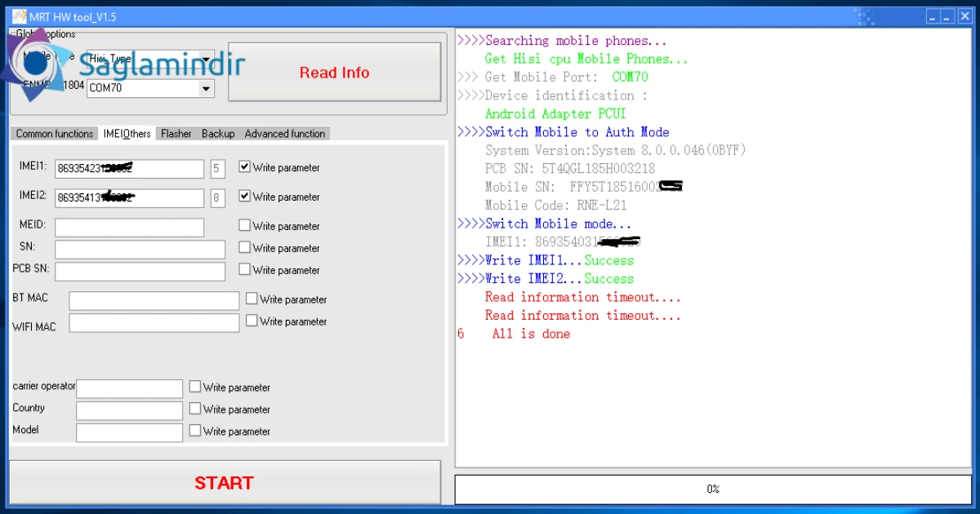
Task: Click the IMEI2 check digit box showing 8
Action: 217,198
